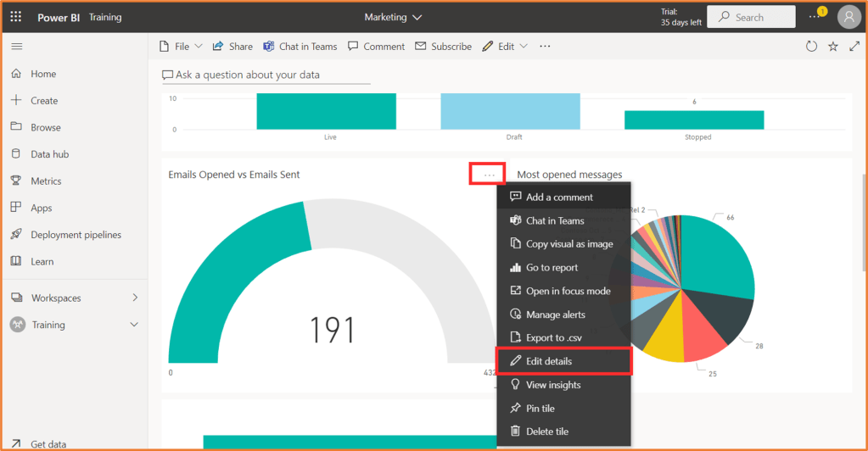Click the Stopped bar in chart
The width and height of the screenshot is (868, 451).
coord(694,120)
